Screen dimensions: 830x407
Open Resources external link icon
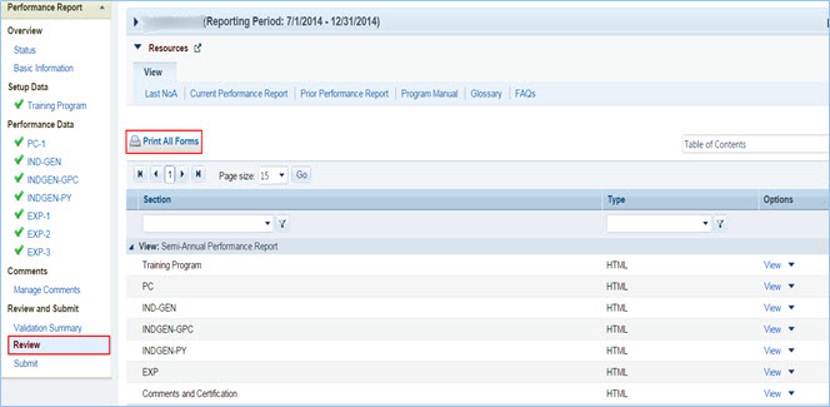(x=197, y=48)
